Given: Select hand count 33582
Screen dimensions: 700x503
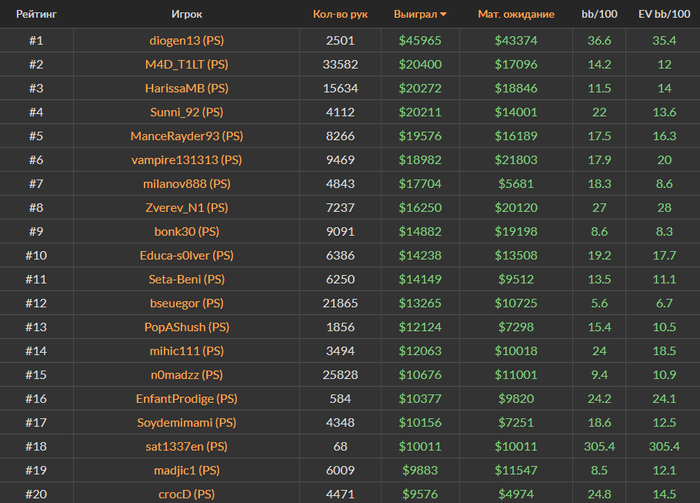Looking at the screenshot, I should [x=340, y=64].
